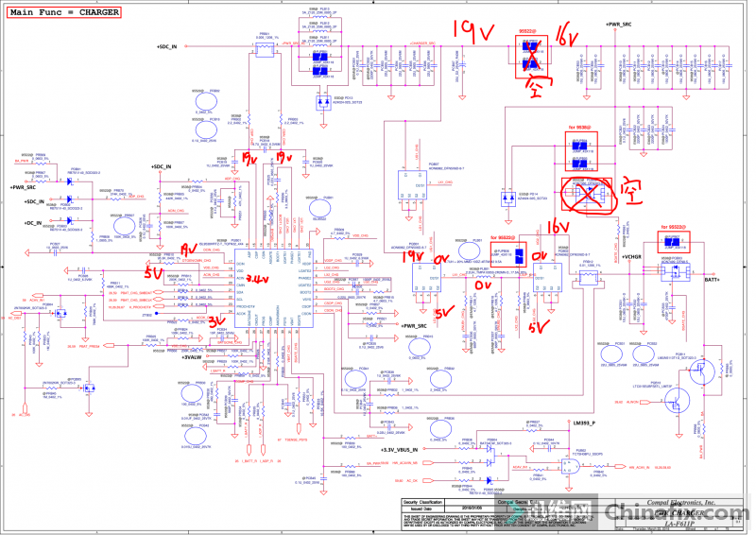This screenshot has width=756, height=535.
Task: Click the LA-F611P board number
Action: [679, 525]
